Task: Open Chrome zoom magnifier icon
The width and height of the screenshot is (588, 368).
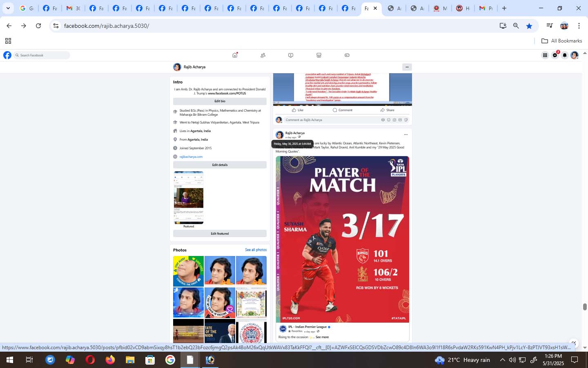Action: coord(516,26)
